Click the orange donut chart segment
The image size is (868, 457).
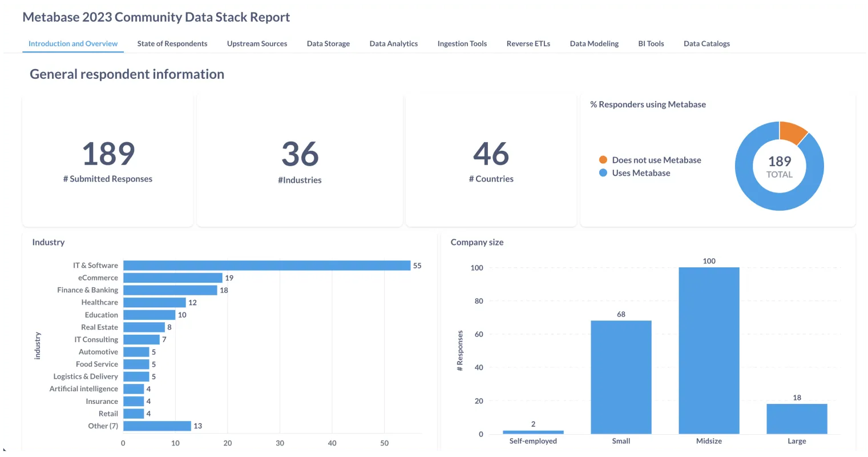pos(792,132)
